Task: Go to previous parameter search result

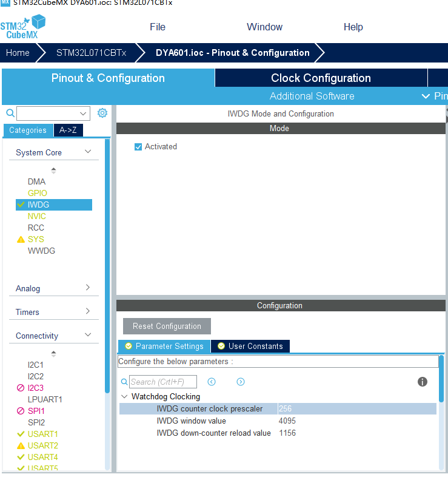Action: click(x=212, y=382)
